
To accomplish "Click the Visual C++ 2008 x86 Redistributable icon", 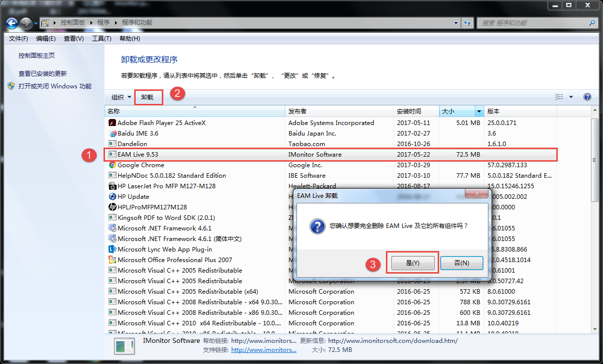I will (x=113, y=312).
